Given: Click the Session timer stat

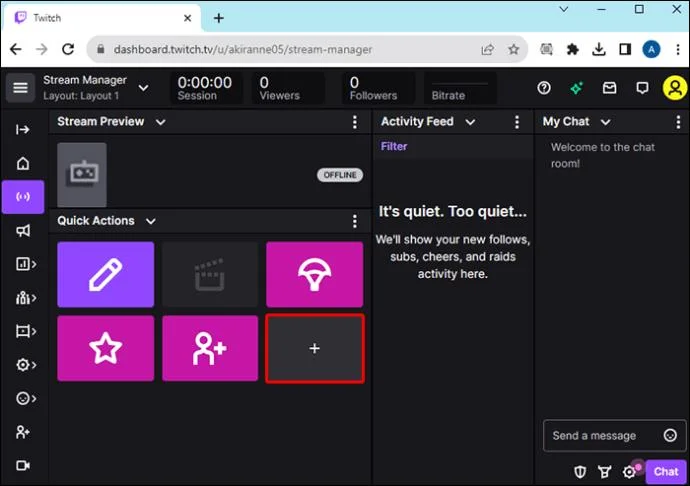Looking at the screenshot, I should [205, 88].
